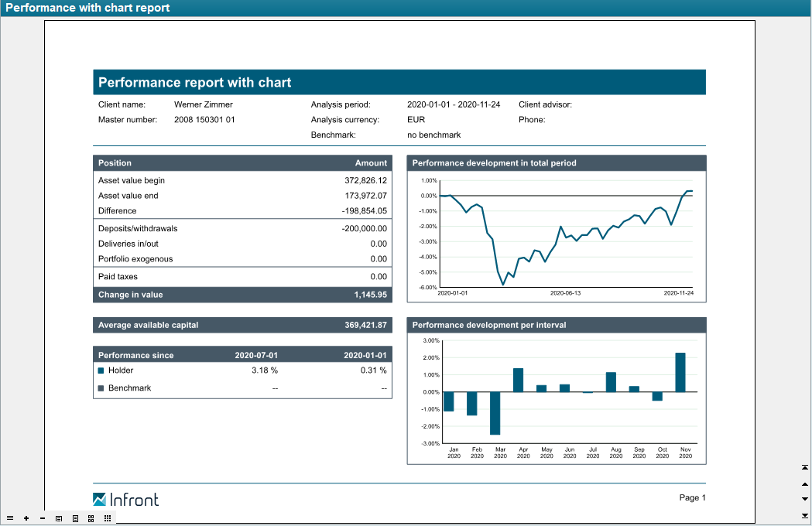Select the fit-width page view icon

[x=59, y=518]
